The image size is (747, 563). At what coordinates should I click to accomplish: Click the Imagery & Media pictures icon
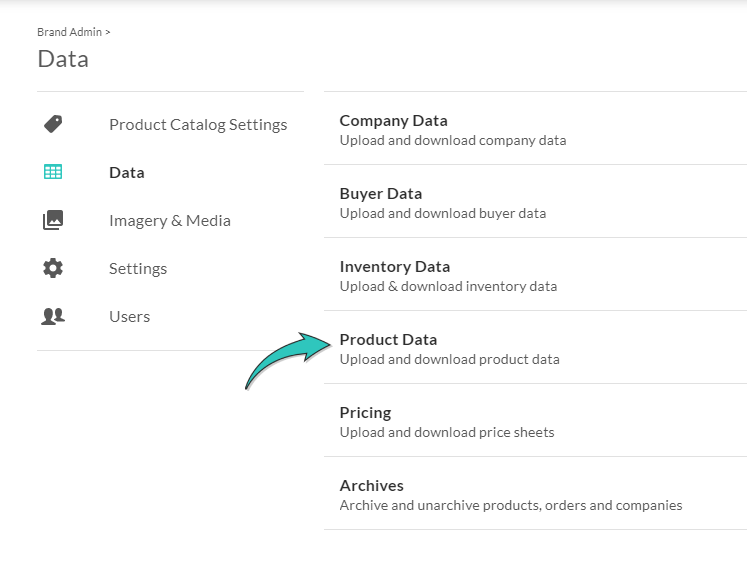tap(53, 220)
